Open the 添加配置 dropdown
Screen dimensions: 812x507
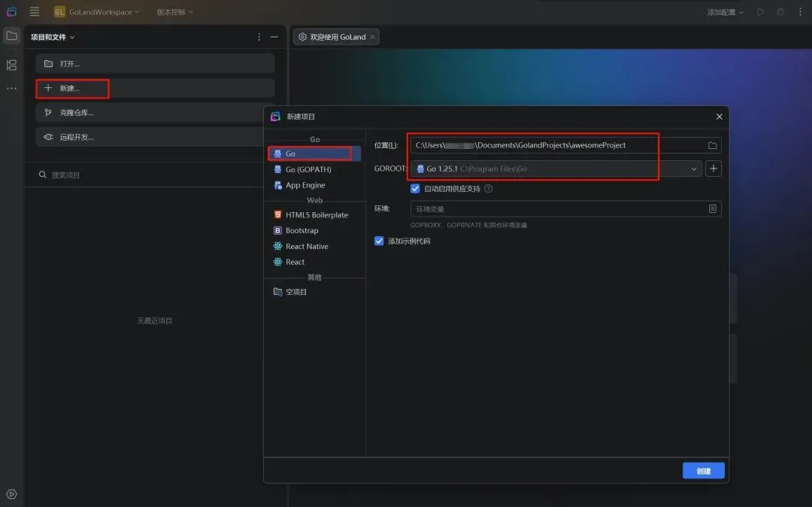726,11
